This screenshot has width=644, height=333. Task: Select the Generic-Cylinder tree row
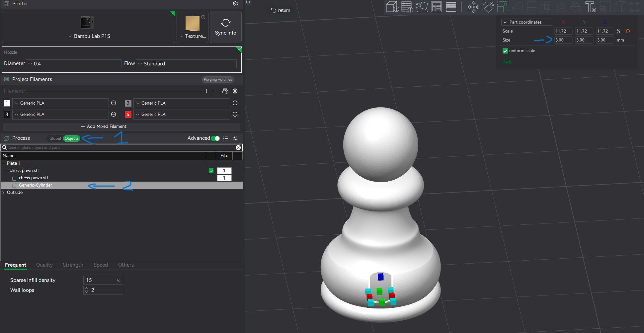121,185
